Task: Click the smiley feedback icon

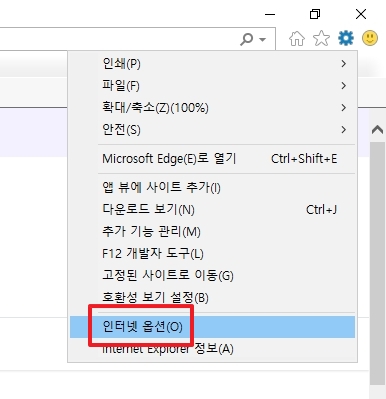Action: 370,38
